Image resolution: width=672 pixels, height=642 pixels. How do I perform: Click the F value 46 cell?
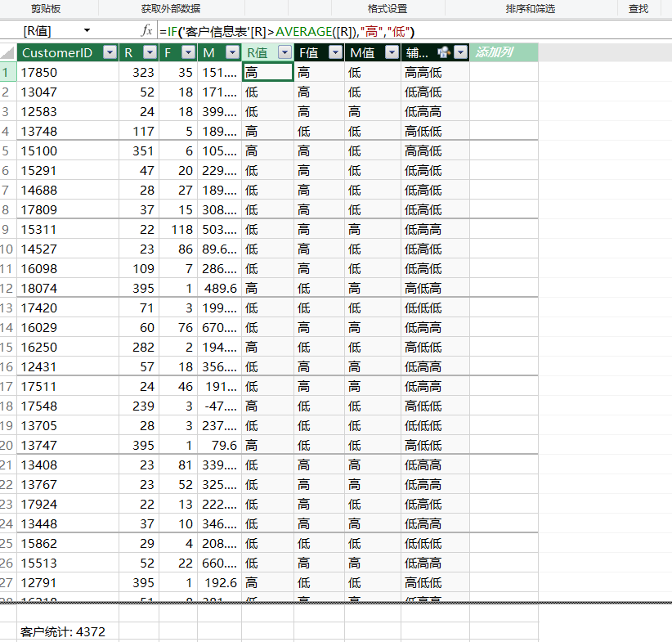click(x=178, y=386)
